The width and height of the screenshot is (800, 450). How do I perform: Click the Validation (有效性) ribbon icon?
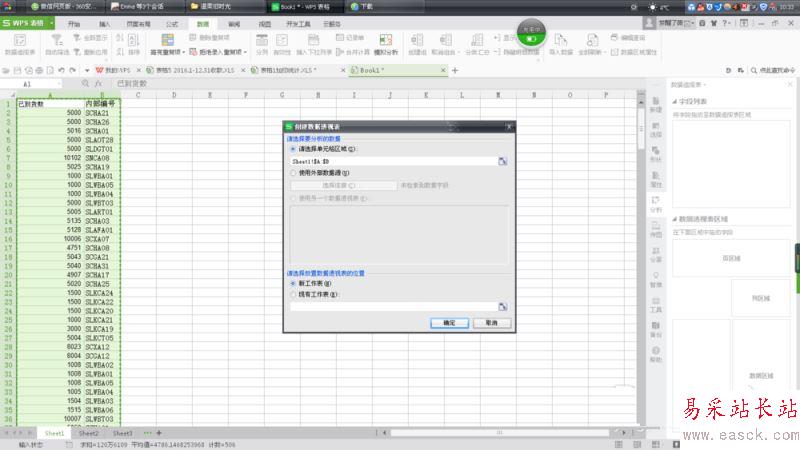coord(282,40)
